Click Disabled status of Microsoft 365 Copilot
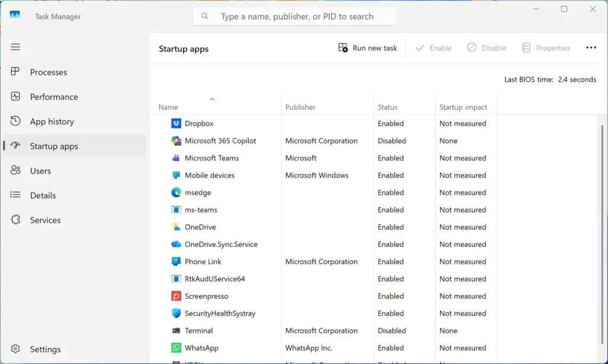This screenshot has height=364, width=608. pos(392,141)
